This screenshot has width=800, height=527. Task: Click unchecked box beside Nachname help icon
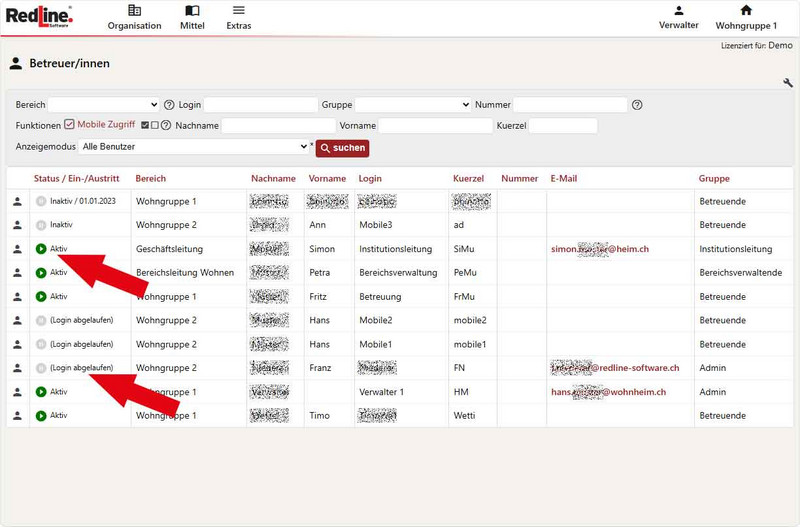click(155, 126)
